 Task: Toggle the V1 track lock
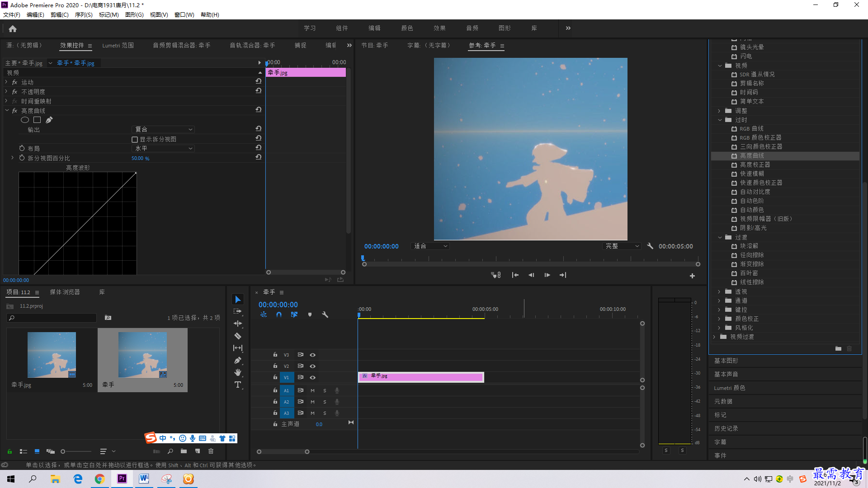[x=275, y=377]
